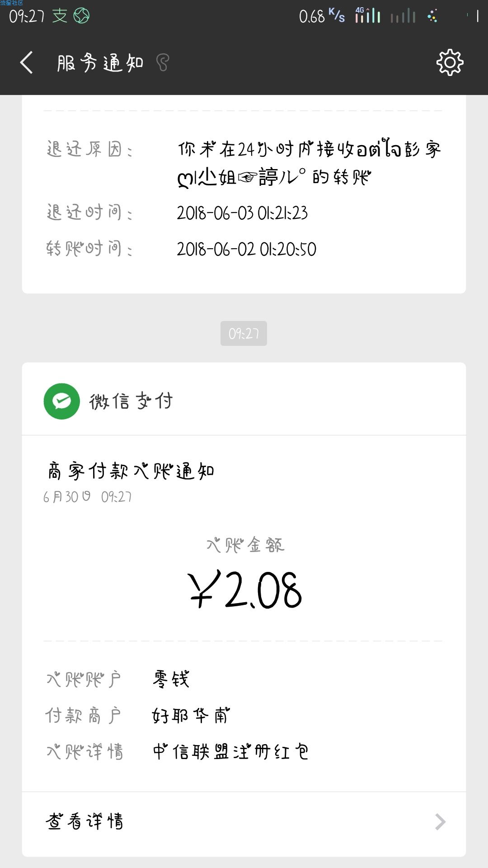The height and width of the screenshot is (868, 488).
Task: Tap the 商家付款入账通知 heading
Action: [131, 471]
